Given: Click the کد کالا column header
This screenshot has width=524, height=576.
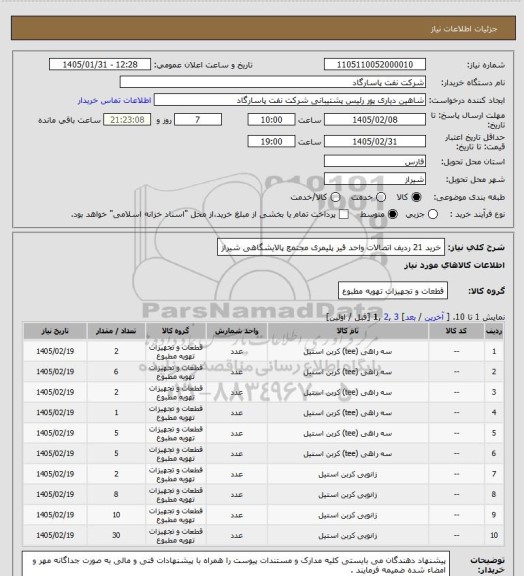Looking at the screenshot, I should click(x=456, y=331).
